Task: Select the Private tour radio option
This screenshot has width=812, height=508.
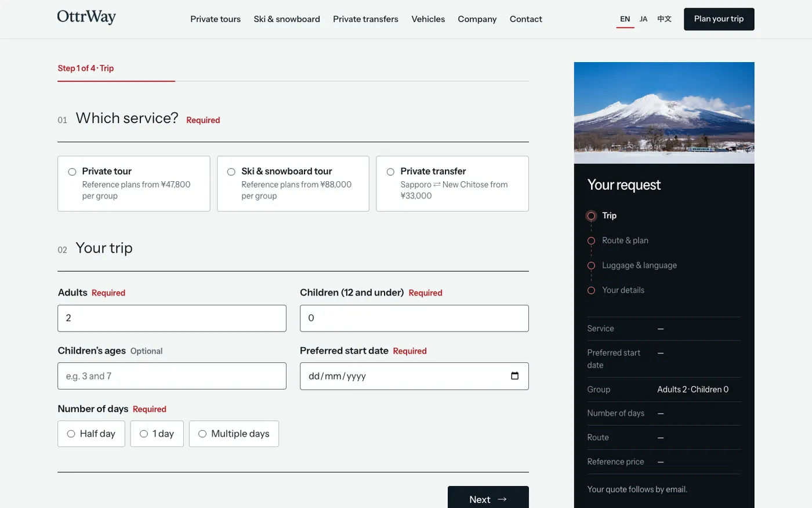Action: pyautogui.click(x=133, y=183)
